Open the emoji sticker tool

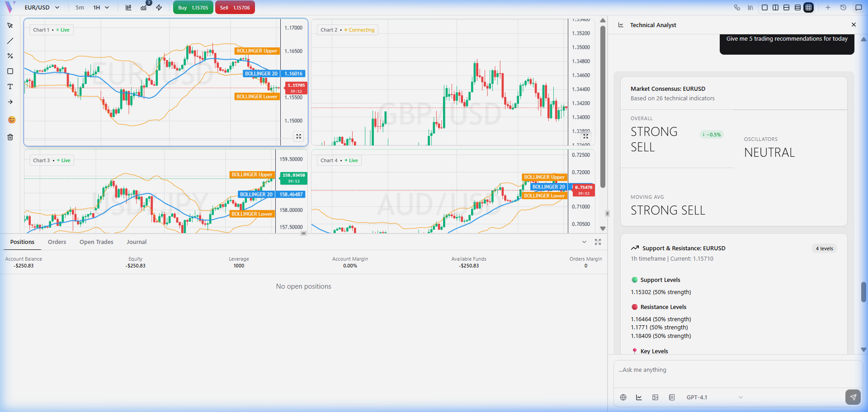click(x=12, y=120)
